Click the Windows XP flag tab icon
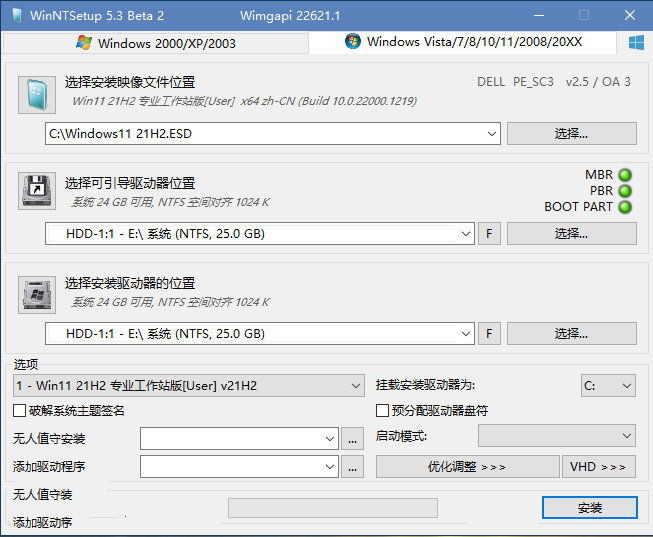 pyautogui.click(x=84, y=43)
